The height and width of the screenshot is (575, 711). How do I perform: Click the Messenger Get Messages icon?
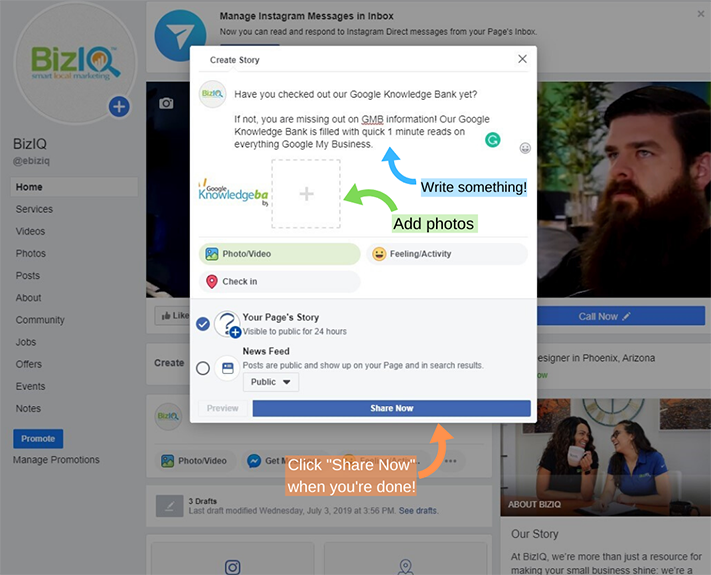tap(253, 461)
